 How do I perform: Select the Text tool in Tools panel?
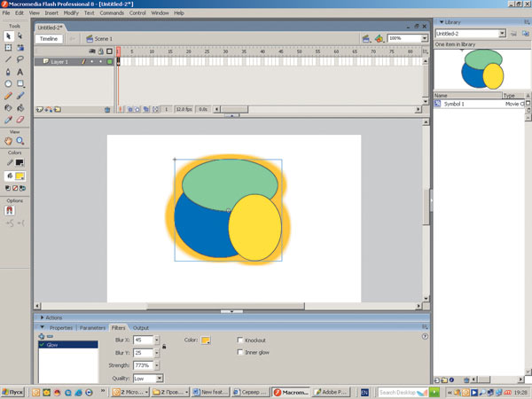click(x=20, y=72)
